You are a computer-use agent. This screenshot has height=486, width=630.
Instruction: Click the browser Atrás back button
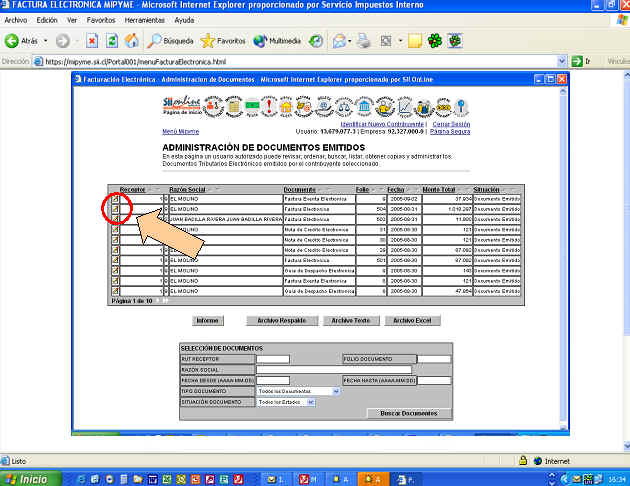pyautogui.click(x=21, y=41)
